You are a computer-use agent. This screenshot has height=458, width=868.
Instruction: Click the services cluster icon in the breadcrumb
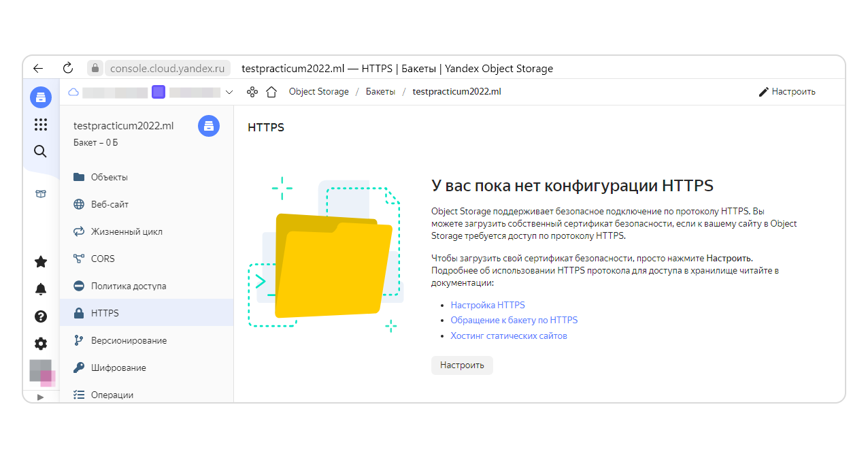tap(252, 92)
